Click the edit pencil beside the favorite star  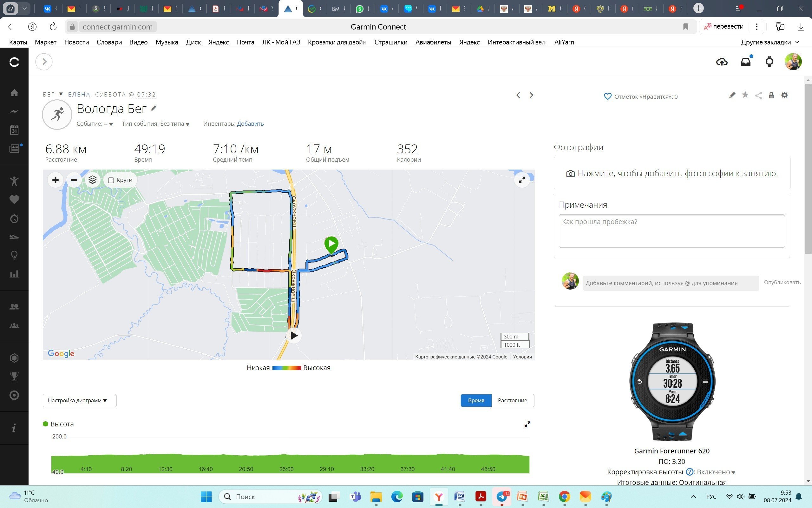point(732,96)
